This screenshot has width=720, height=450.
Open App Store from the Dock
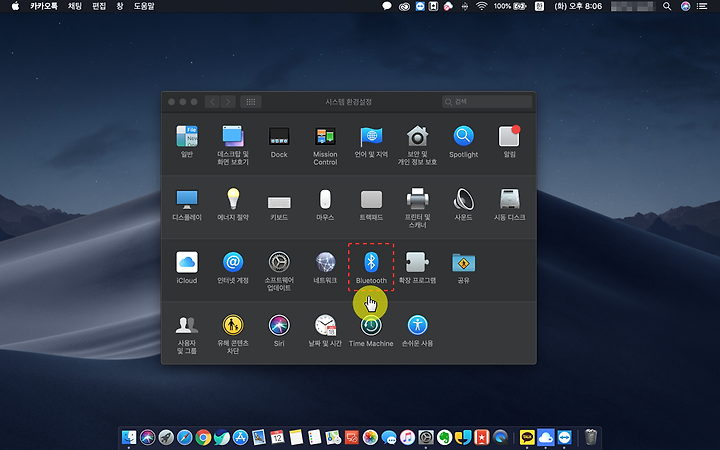240,437
